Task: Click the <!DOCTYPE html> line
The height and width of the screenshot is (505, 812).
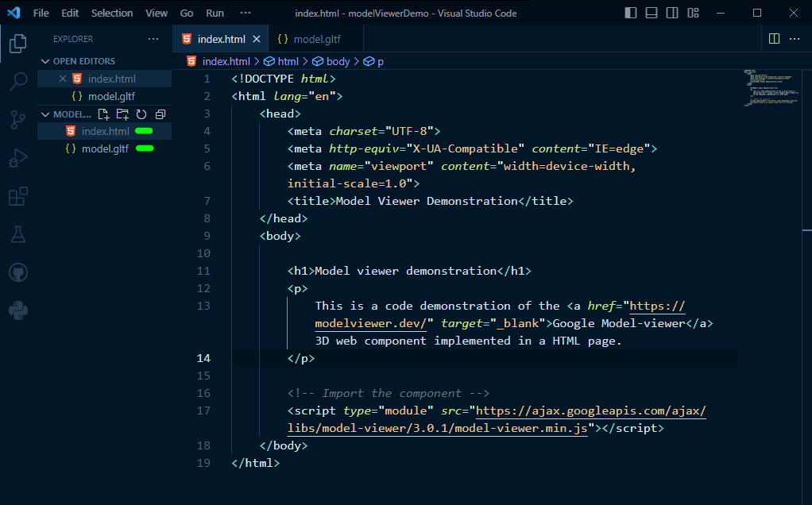Action: tap(284, 79)
